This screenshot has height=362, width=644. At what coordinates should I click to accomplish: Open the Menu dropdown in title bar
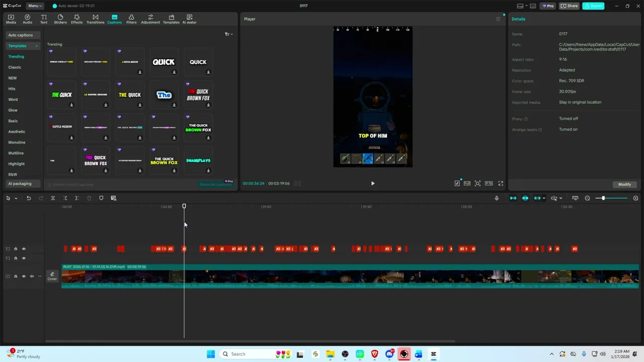(x=35, y=6)
